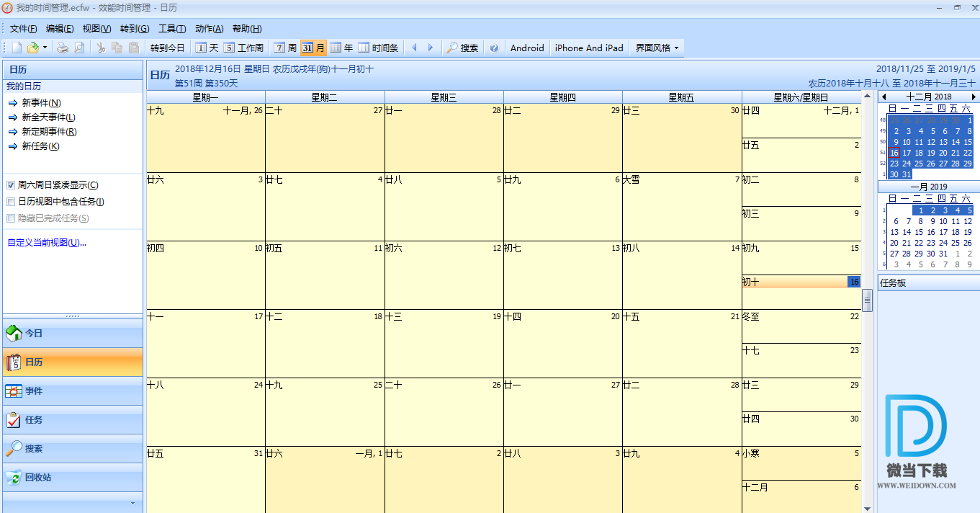Image resolution: width=980 pixels, height=513 pixels.
Task: Switch to the 天 day view
Action: click(x=207, y=48)
